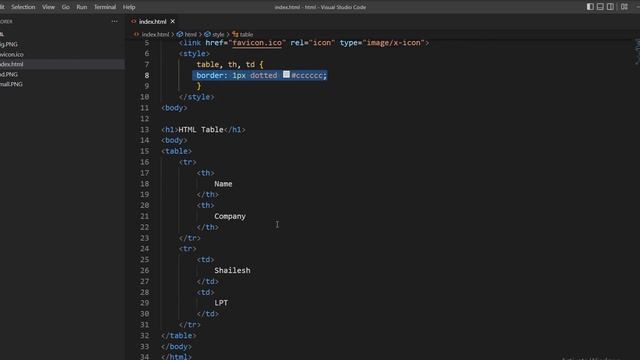Click the closing brace on line 9

pyautogui.click(x=199, y=86)
